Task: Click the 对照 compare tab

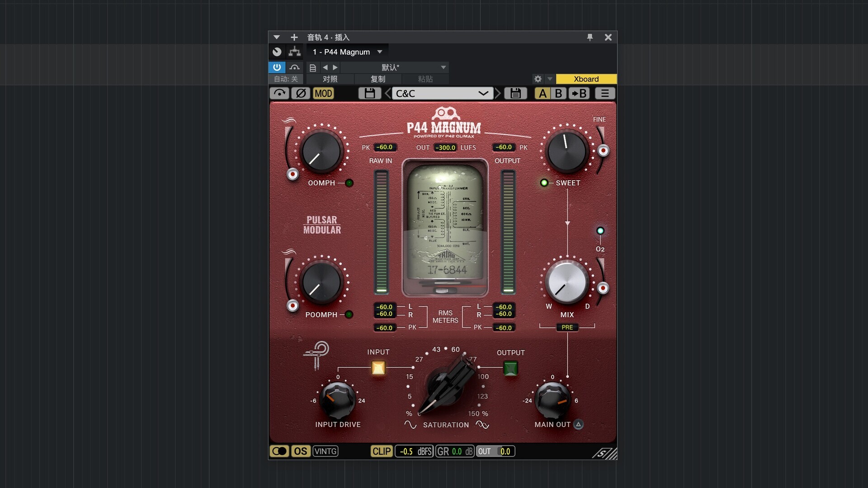Action: (330, 79)
